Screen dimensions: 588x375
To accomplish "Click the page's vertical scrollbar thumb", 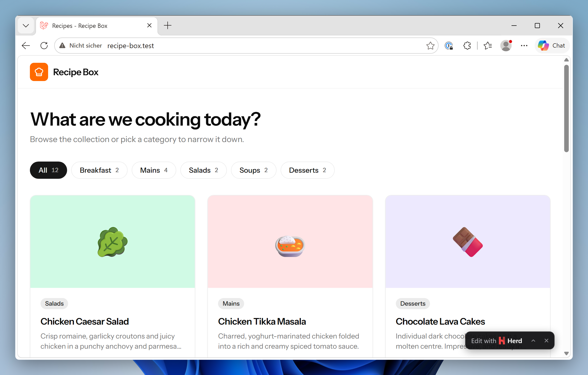I will tap(566, 108).
